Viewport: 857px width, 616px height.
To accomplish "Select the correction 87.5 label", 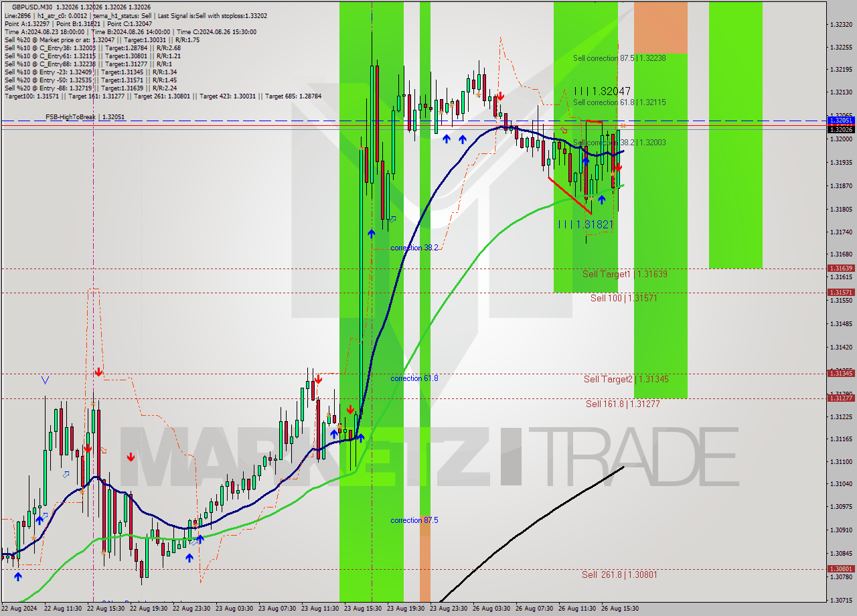I will [x=414, y=520].
